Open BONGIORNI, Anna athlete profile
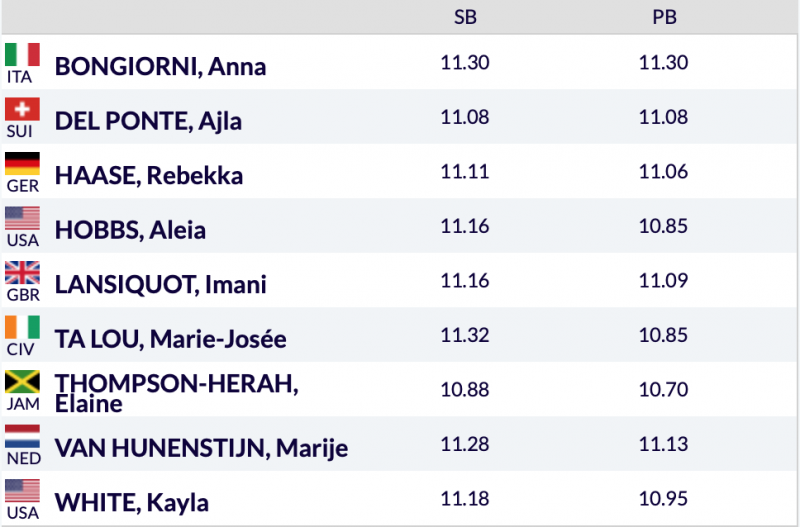Image resolution: width=800 pixels, height=527 pixels. [x=160, y=66]
